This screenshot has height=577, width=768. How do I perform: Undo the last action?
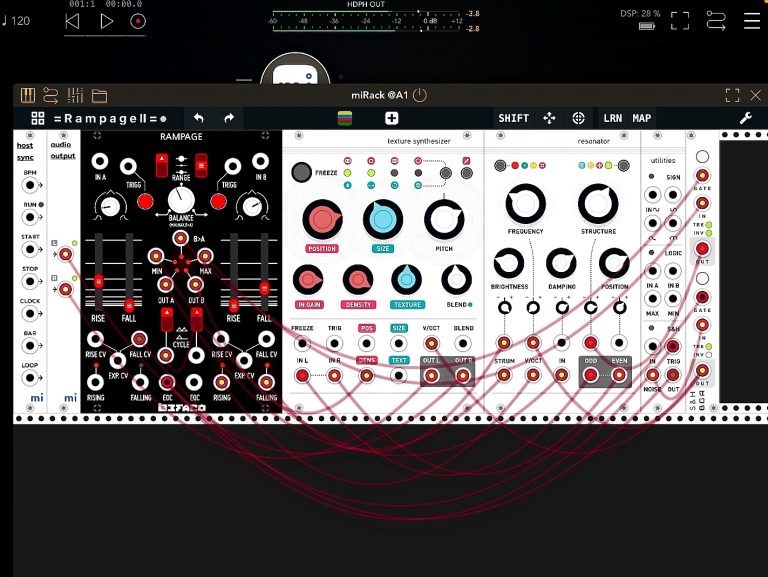[x=198, y=118]
